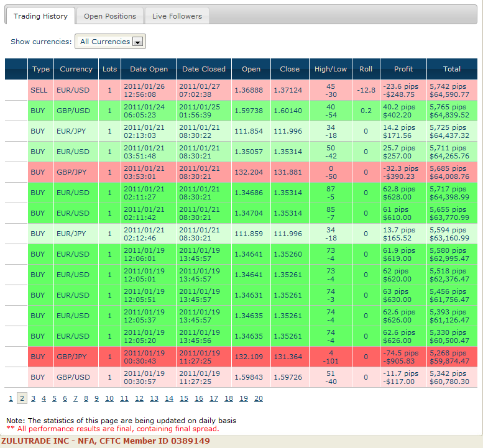Click the Currency column header

[x=76, y=69]
